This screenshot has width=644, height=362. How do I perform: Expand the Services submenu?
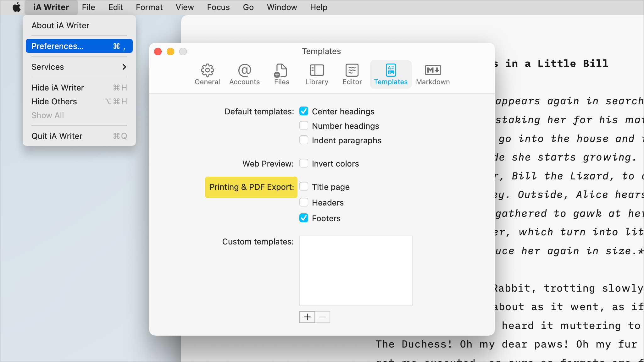(79, 67)
